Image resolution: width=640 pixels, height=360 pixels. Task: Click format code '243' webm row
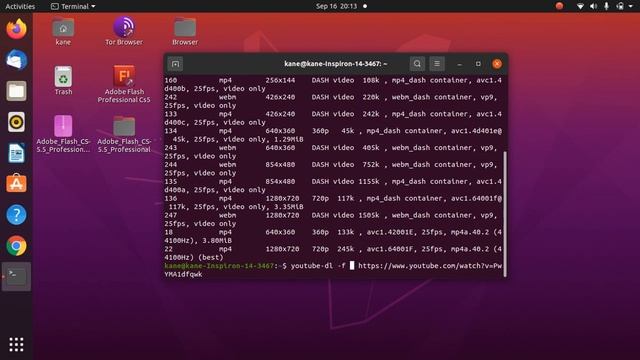(x=171, y=148)
